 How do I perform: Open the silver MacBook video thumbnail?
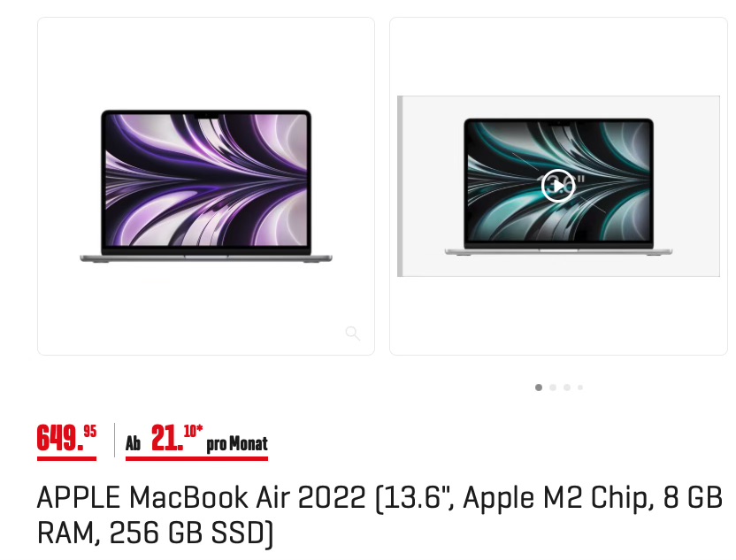click(x=558, y=187)
